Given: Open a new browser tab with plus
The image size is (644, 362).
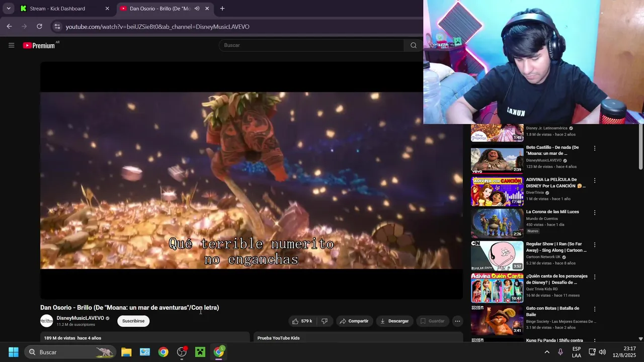Looking at the screenshot, I should point(222,9).
